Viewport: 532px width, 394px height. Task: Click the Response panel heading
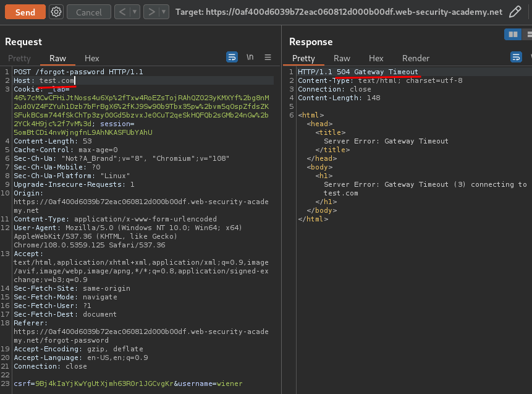pos(311,42)
